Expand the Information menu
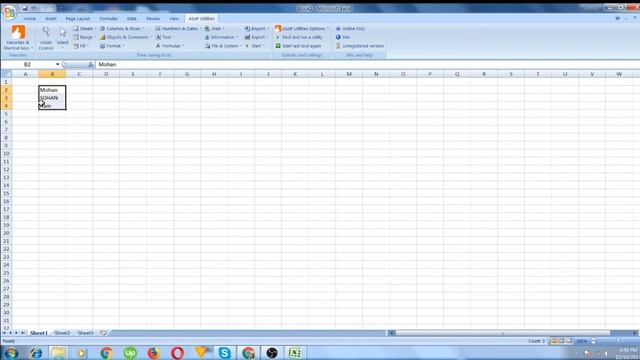Screen dimensions: 640x360 click(221, 37)
